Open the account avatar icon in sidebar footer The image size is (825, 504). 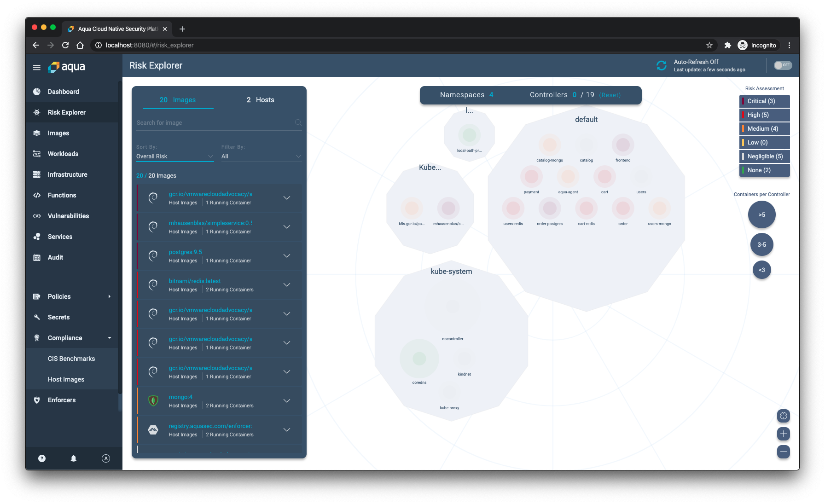(106, 458)
